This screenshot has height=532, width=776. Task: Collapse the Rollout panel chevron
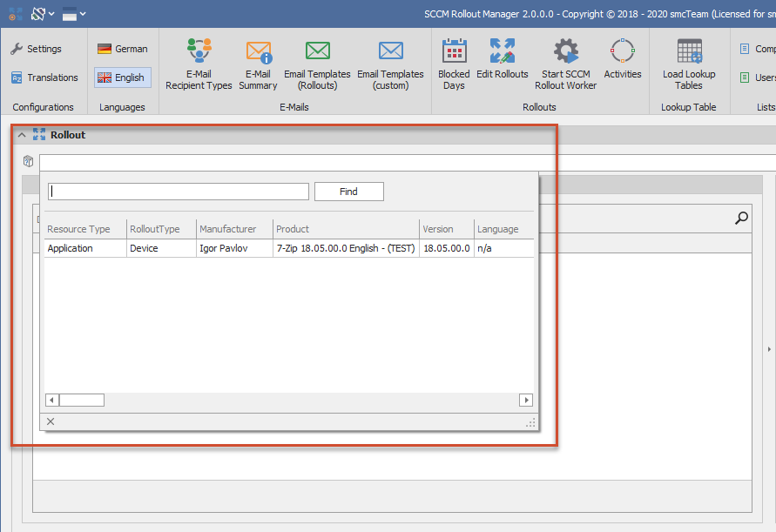[22, 135]
